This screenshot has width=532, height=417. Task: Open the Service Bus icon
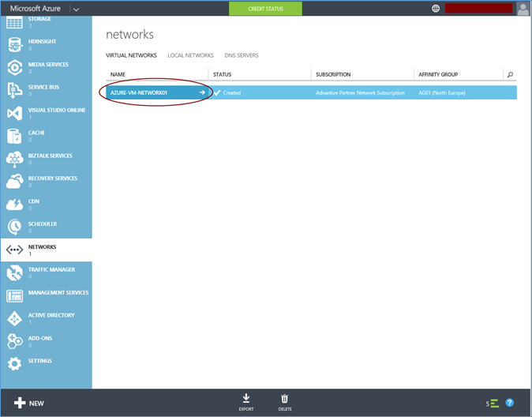14,90
